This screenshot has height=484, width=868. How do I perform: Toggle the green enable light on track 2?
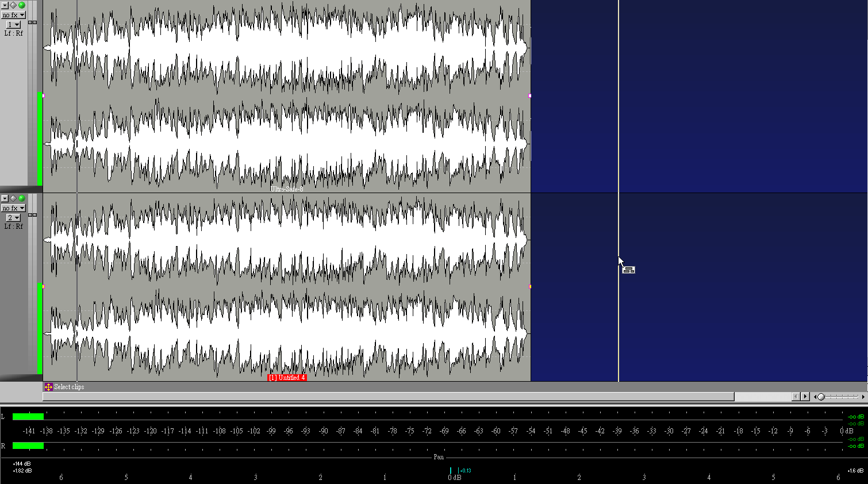22,198
